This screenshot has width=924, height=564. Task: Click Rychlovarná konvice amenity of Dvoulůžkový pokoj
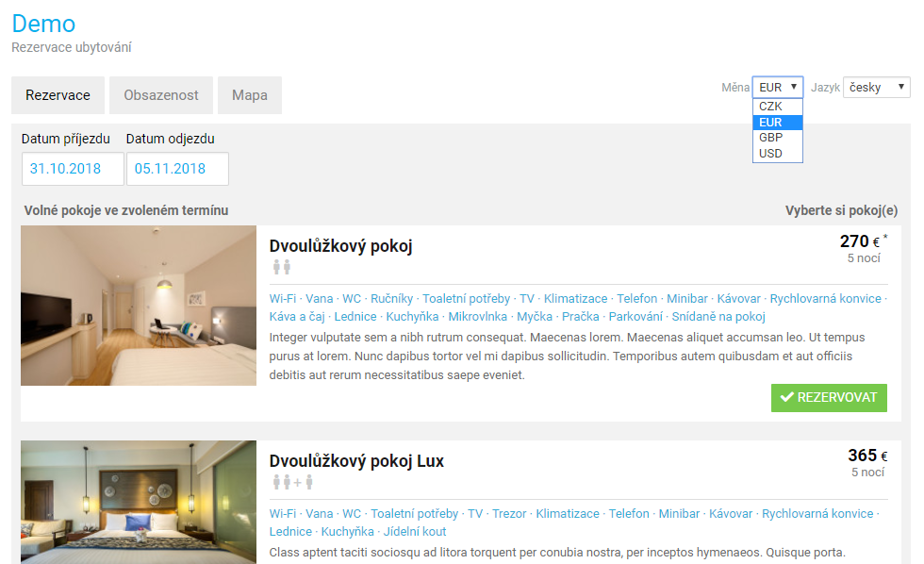826,299
